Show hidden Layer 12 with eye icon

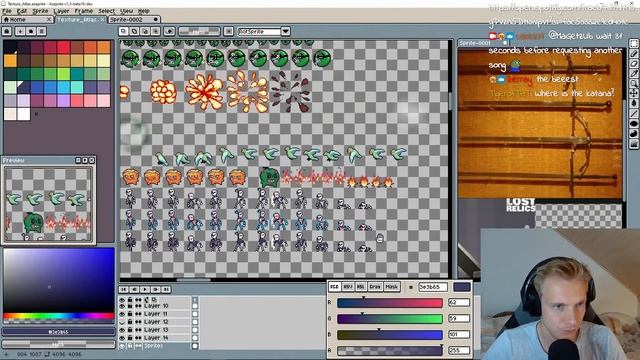tap(122, 322)
